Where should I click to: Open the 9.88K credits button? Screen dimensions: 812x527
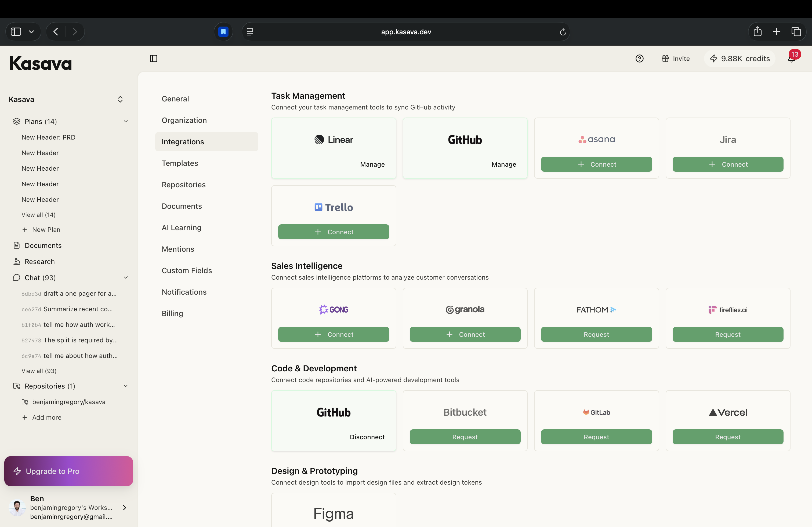pyautogui.click(x=740, y=59)
